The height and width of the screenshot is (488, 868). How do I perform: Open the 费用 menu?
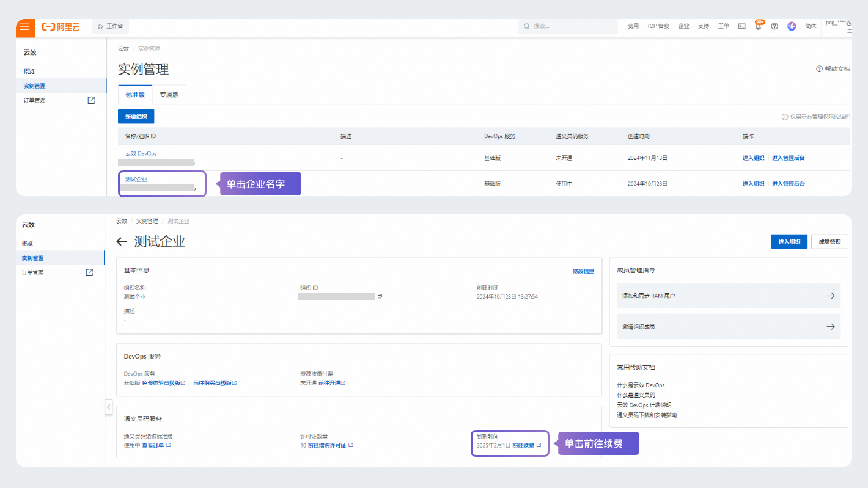point(633,27)
